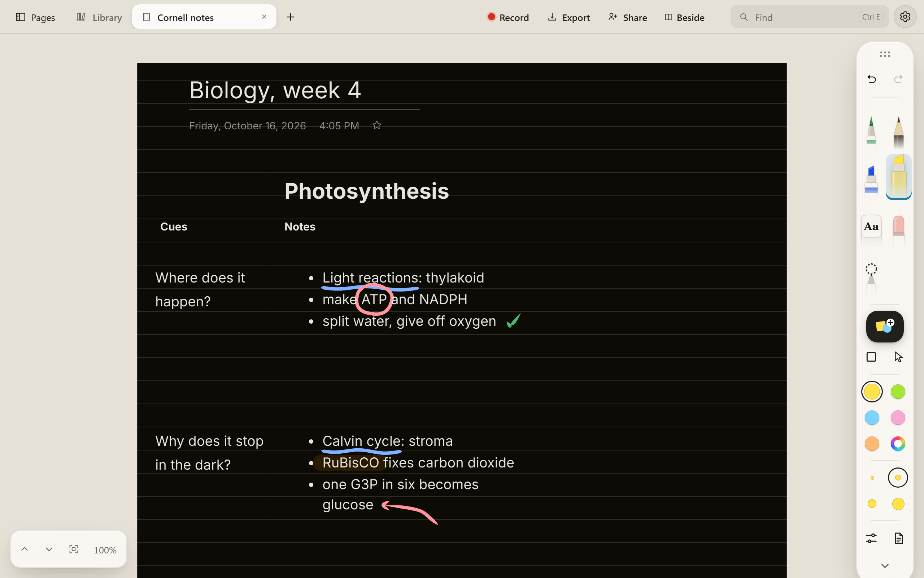Select the green fountain pen tool
This screenshot has height=578, width=924.
click(871, 131)
